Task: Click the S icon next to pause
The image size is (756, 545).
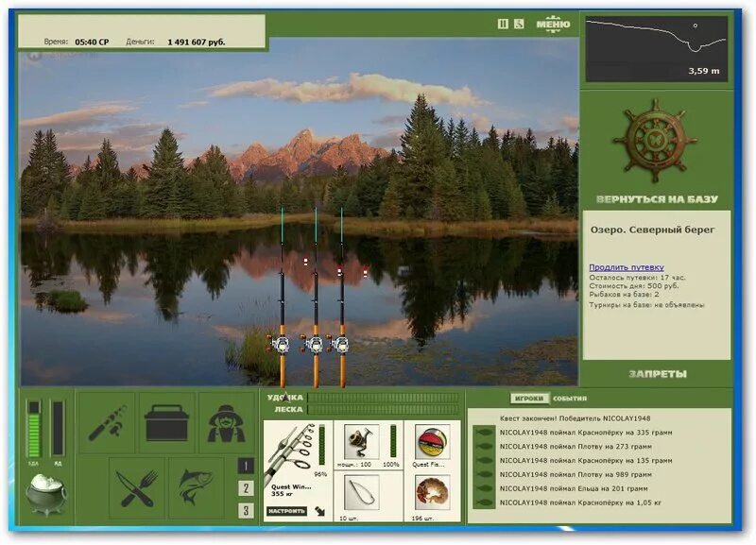Action: coord(519,24)
